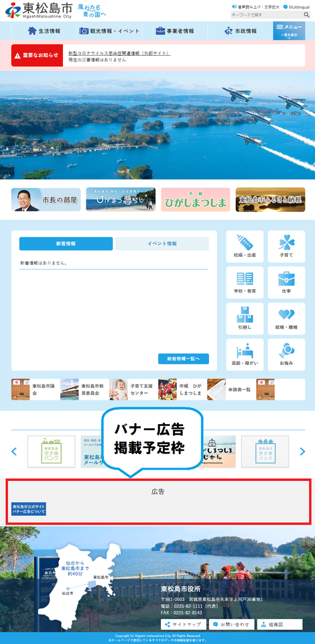Click the search magnifier icon
The width and height of the screenshot is (315, 644).
[x=306, y=15]
